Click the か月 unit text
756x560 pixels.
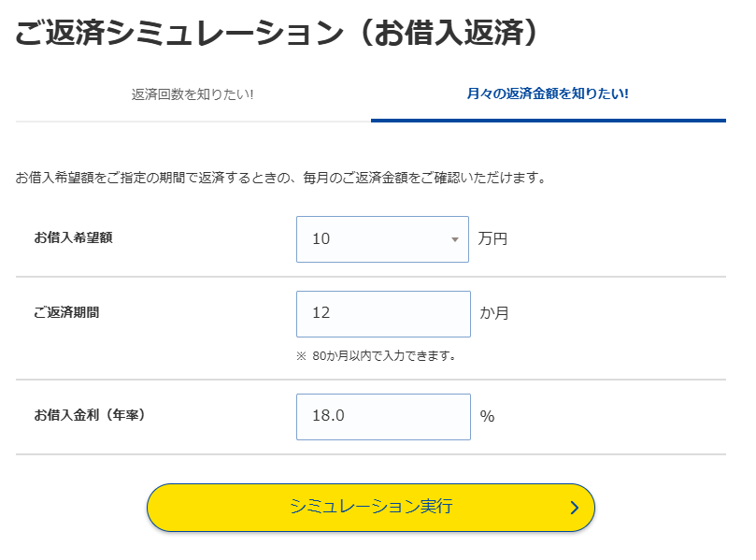[494, 313]
